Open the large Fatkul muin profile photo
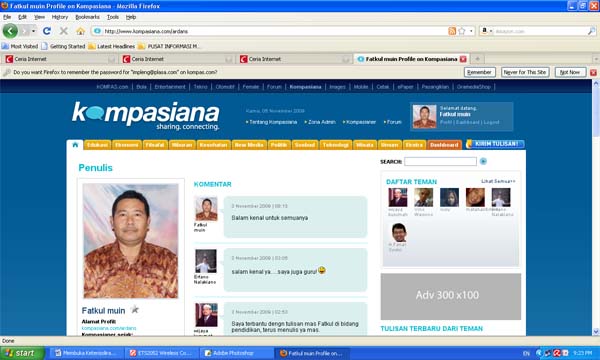Viewport: 600px width, 360px height. 130,241
